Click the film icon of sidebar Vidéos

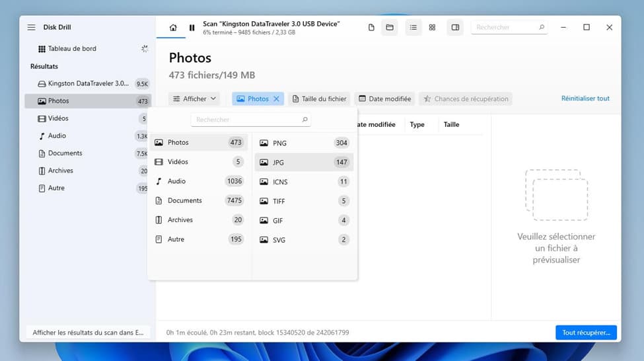[x=42, y=118]
